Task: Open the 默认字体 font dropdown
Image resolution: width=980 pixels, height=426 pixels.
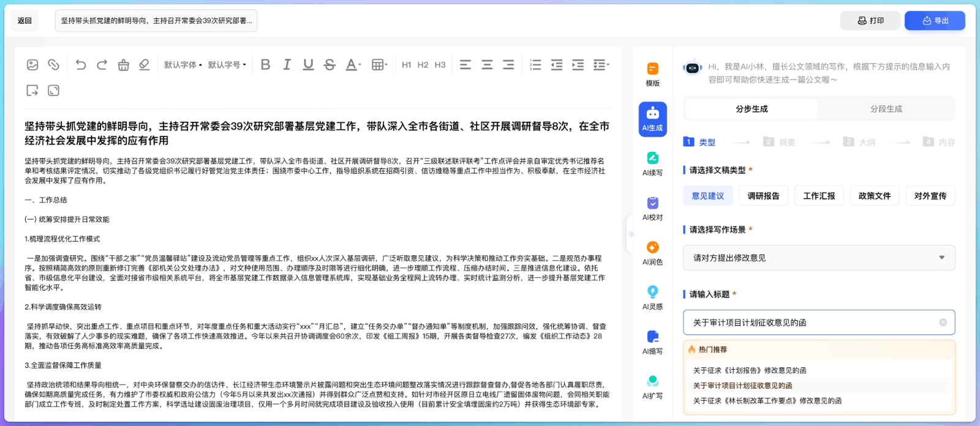Action: click(x=183, y=65)
